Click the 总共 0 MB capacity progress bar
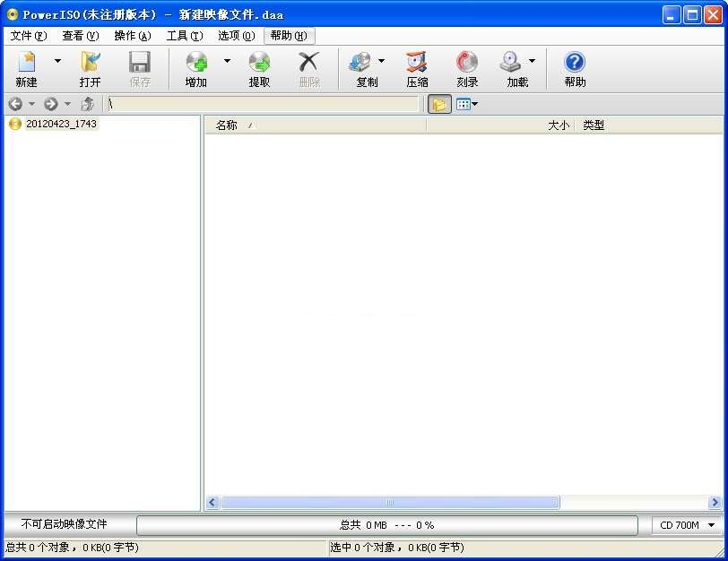This screenshot has height=561, width=728. pyautogui.click(x=387, y=525)
